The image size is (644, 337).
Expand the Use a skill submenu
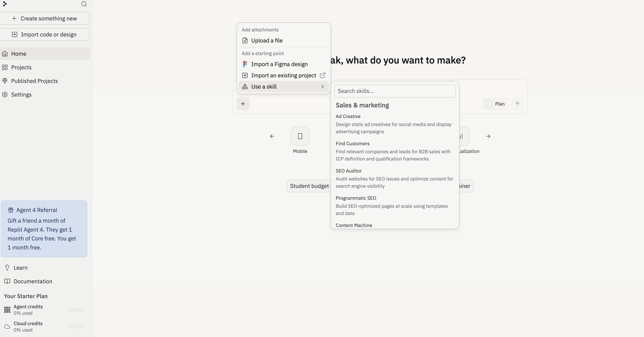coord(284,86)
